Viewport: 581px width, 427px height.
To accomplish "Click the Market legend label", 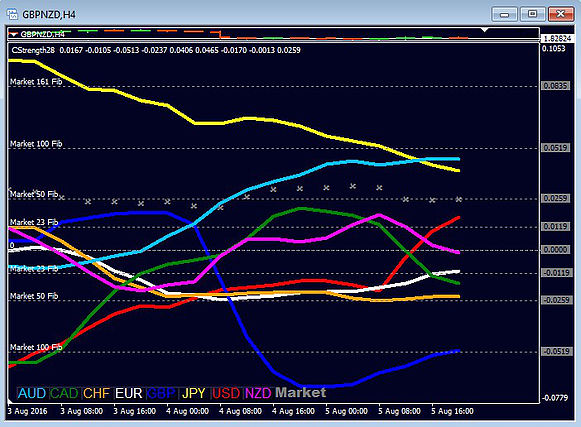I will [x=301, y=393].
